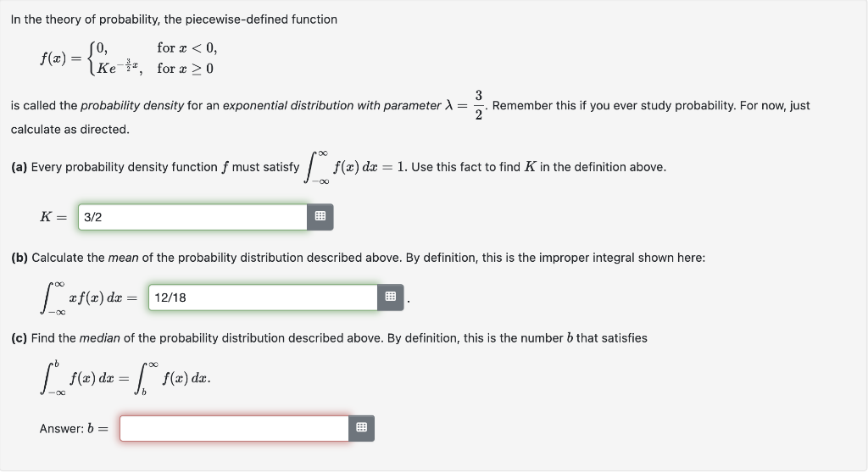Click the piecewise definition of f(x)
Screen dimensions: 868x473
[x=128, y=58]
